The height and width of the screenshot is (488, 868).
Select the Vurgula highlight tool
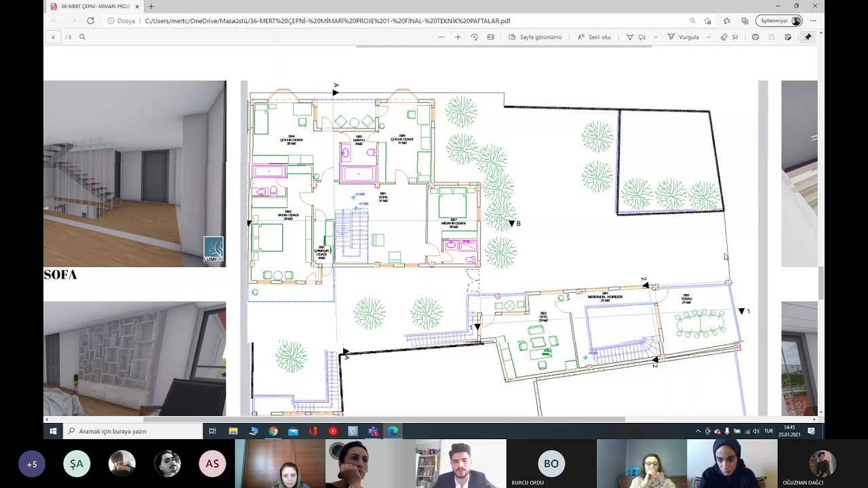[x=683, y=37]
